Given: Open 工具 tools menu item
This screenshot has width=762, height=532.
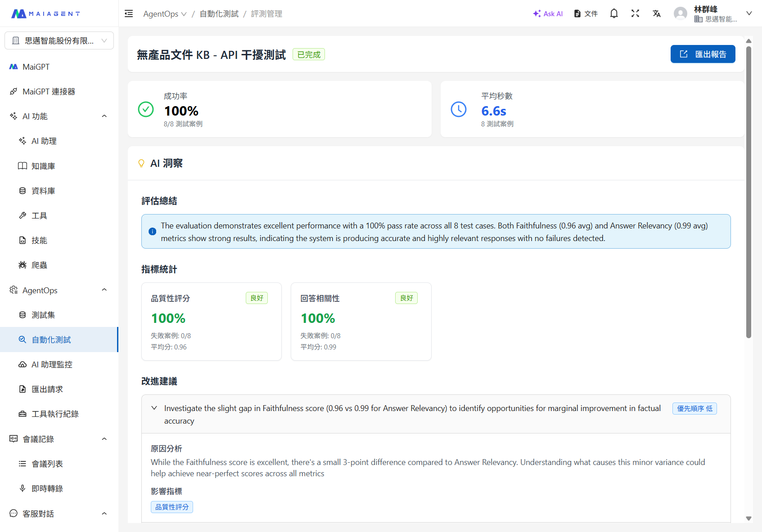Looking at the screenshot, I should 59,215.
